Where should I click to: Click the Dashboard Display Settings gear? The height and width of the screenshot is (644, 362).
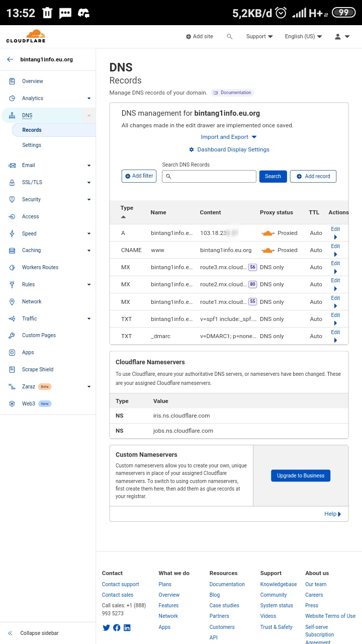coord(192,150)
